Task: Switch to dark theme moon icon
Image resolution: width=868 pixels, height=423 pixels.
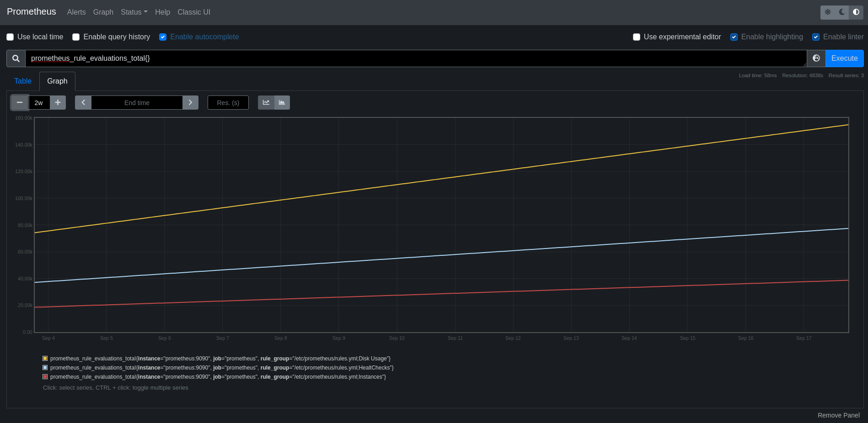Action: (842, 12)
